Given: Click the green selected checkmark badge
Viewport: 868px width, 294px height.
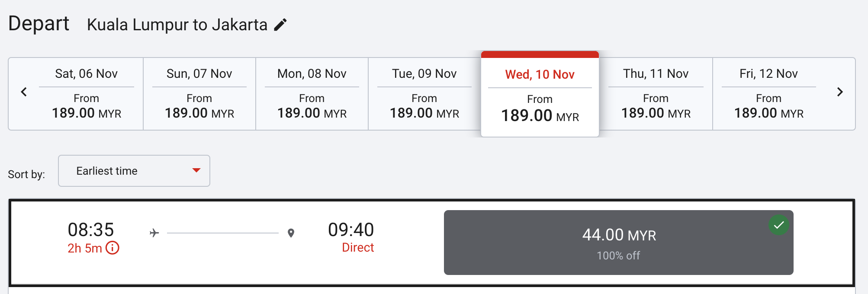Looking at the screenshot, I should (778, 225).
